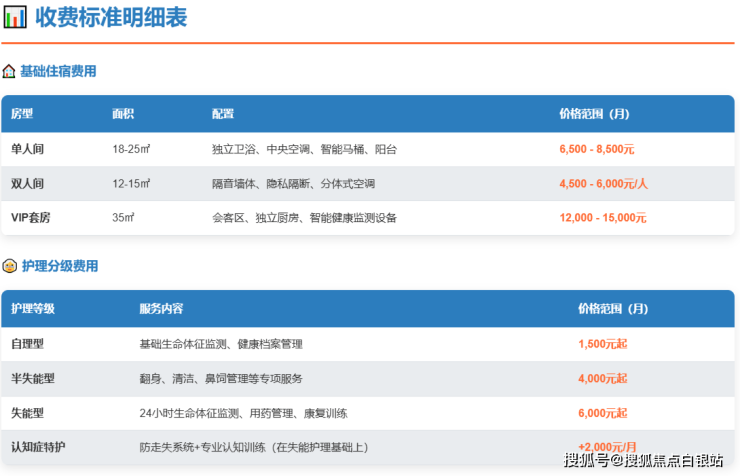740x476 pixels.
Task: Click the 配置 column header
Action: pyautogui.click(x=223, y=114)
